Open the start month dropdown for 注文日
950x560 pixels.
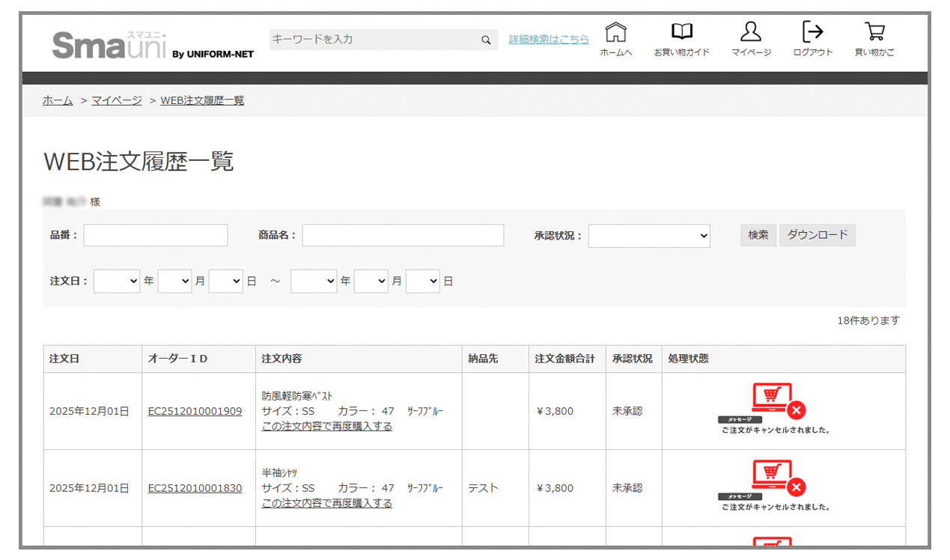tap(175, 281)
